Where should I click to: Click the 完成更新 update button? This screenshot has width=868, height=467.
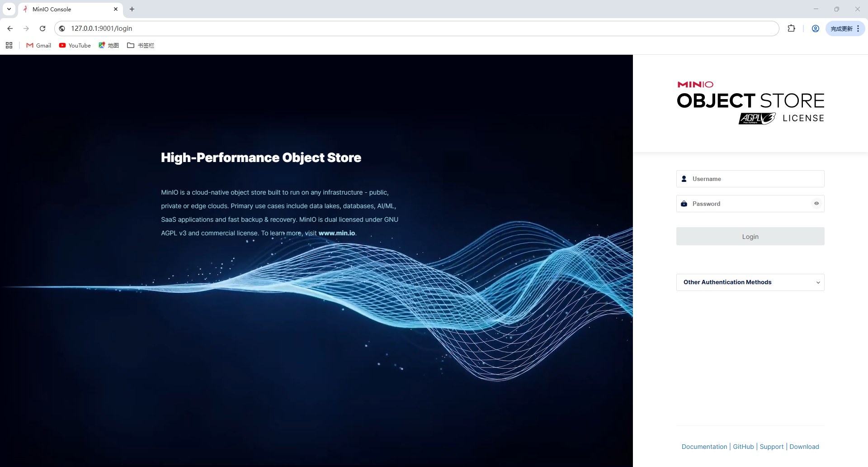point(841,29)
